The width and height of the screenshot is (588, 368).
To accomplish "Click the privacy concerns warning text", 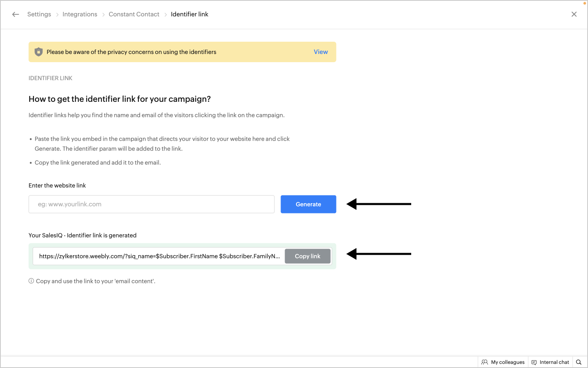I will click(131, 52).
